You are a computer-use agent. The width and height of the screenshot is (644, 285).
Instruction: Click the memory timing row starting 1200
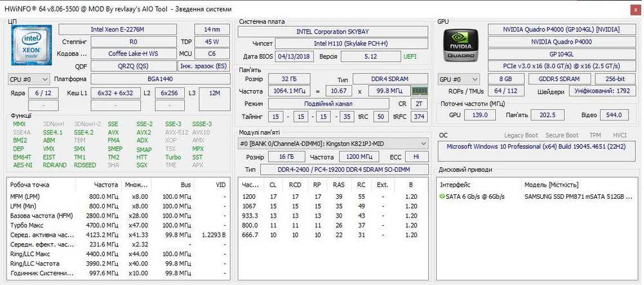(x=333, y=197)
